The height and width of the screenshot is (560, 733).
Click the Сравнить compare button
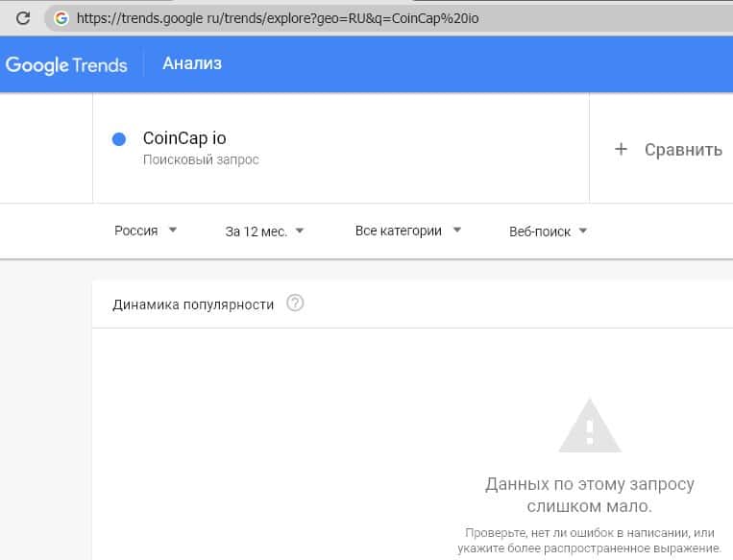pos(682,149)
